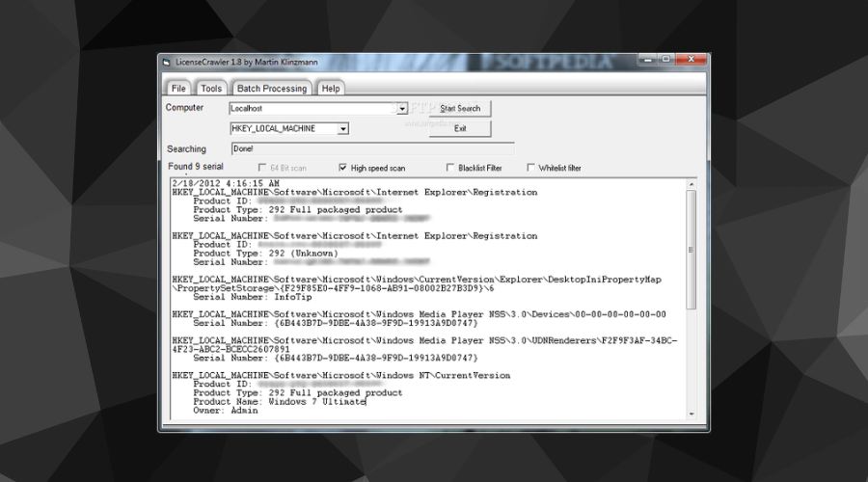868x482 pixels.
Task: Click 'Product Type: 292 (Unknown)' line
Action: pyautogui.click(x=265, y=254)
